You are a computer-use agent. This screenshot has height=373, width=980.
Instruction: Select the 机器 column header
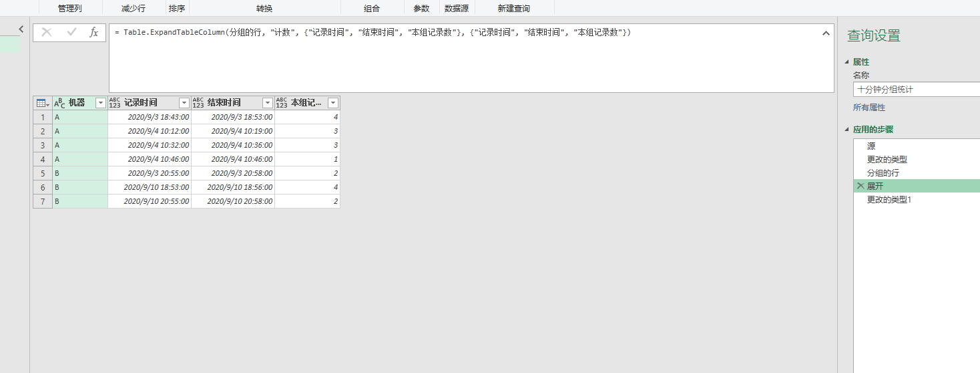(x=81, y=103)
